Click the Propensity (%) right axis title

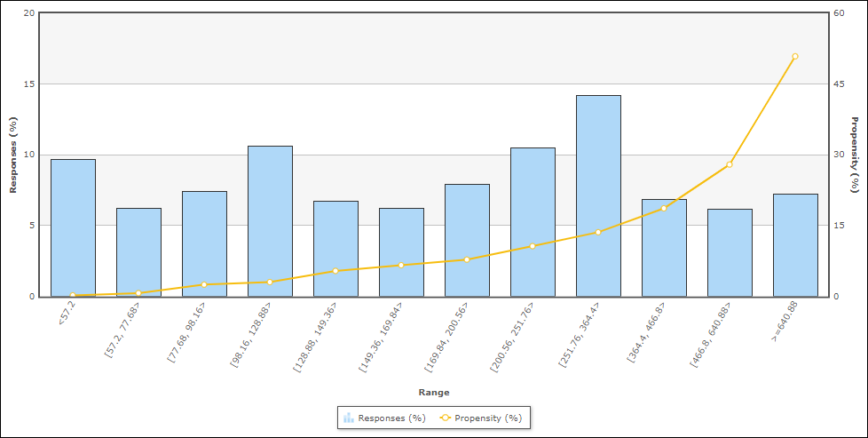click(855, 155)
